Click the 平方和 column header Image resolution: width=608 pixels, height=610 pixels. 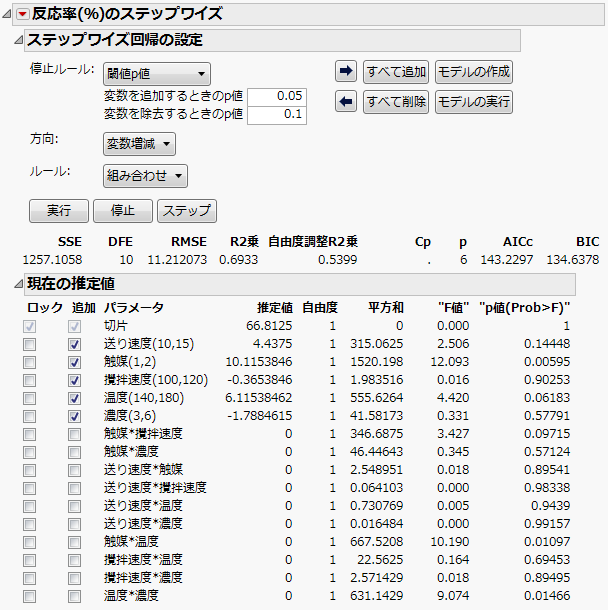tap(386, 308)
